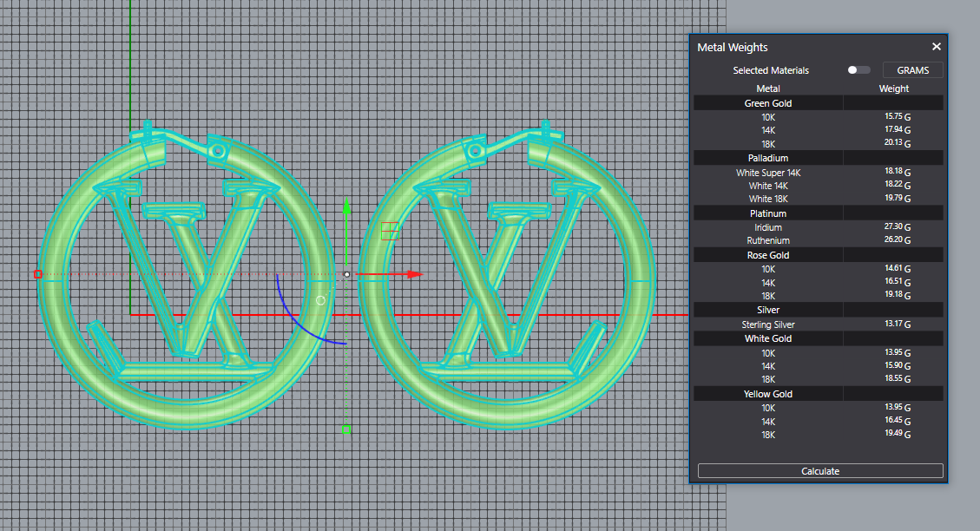Click the red X-axis gumball arrow
Image resolution: width=980 pixels, height=531 pixels.
[x=414, y=274]
